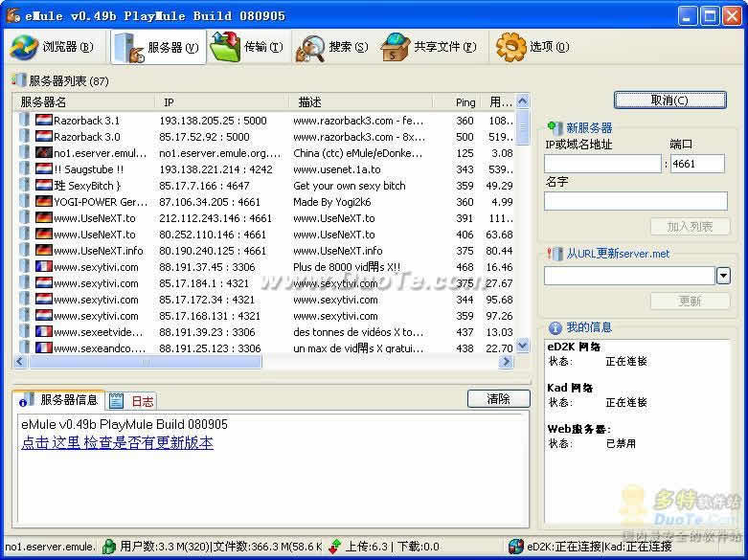The height and width of the screenshot is (560, 748).
Task: Select the 'Get your own sexy bitch' description
Action: point(350,186)
